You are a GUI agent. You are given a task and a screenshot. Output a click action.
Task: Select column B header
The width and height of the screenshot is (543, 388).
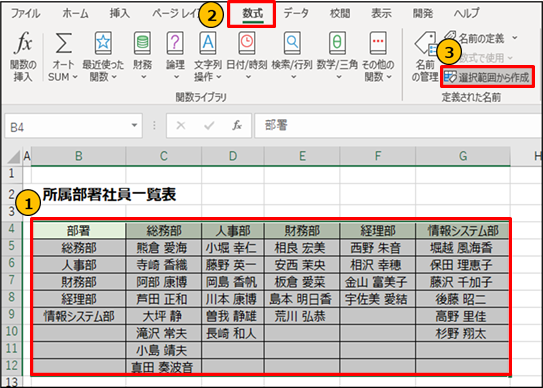pos(79,156)
